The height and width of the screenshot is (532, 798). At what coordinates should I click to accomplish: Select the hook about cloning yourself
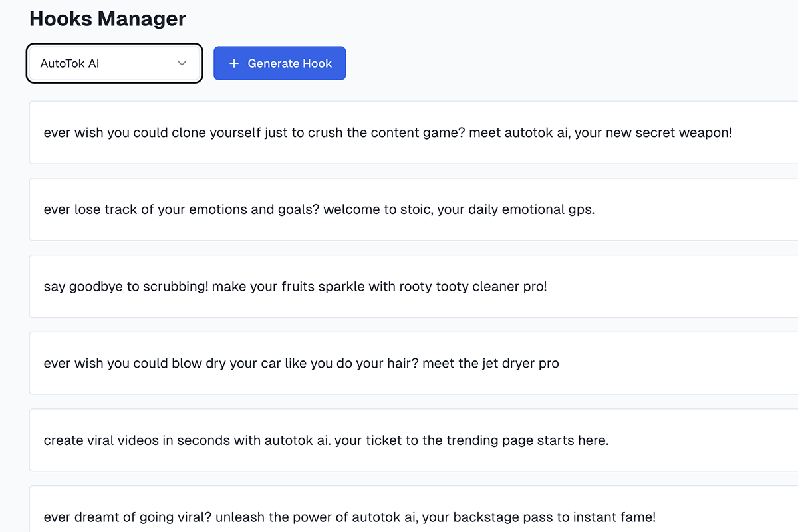[x=414, y=132]
